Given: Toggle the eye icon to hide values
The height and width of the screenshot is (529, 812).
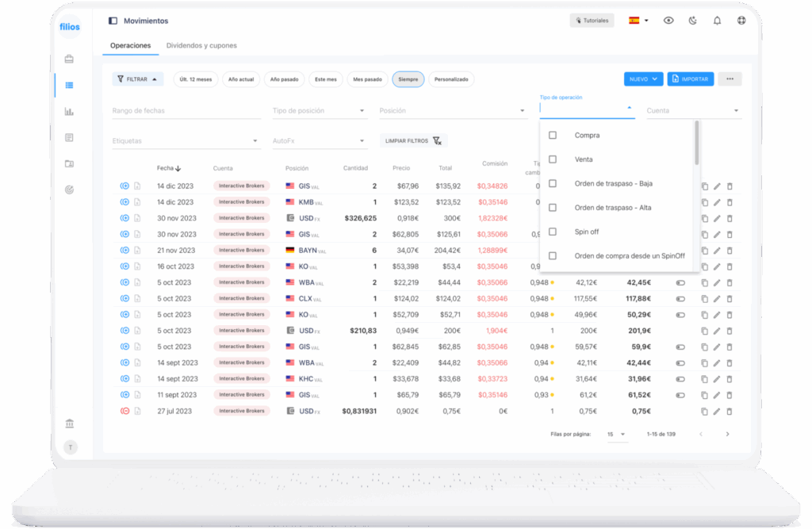Looking at the screenshot, I should tap(668, 21).
